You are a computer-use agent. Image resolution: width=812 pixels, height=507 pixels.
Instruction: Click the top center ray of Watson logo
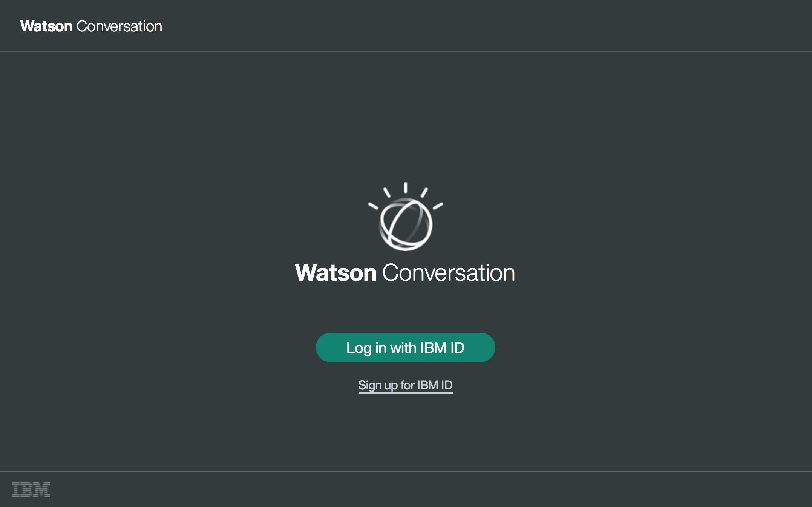pos(406,187)
